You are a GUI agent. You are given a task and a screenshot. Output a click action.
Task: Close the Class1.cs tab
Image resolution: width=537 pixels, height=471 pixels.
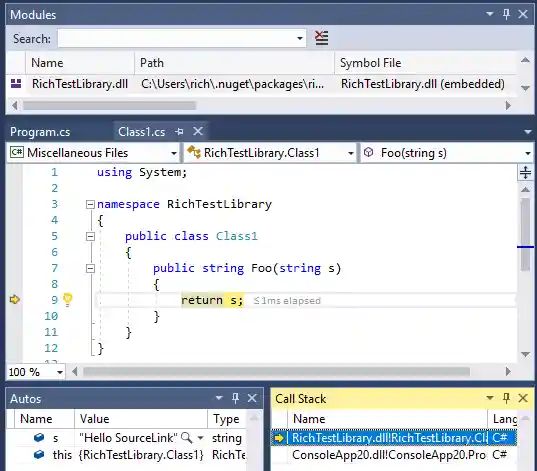tap(198, 131)
